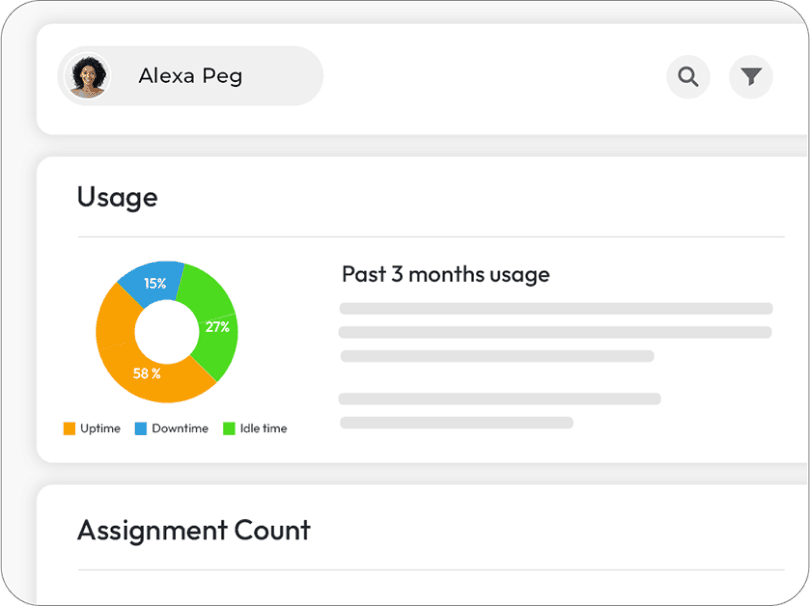Click the 58 % chart label

click(x=147, y=374)
